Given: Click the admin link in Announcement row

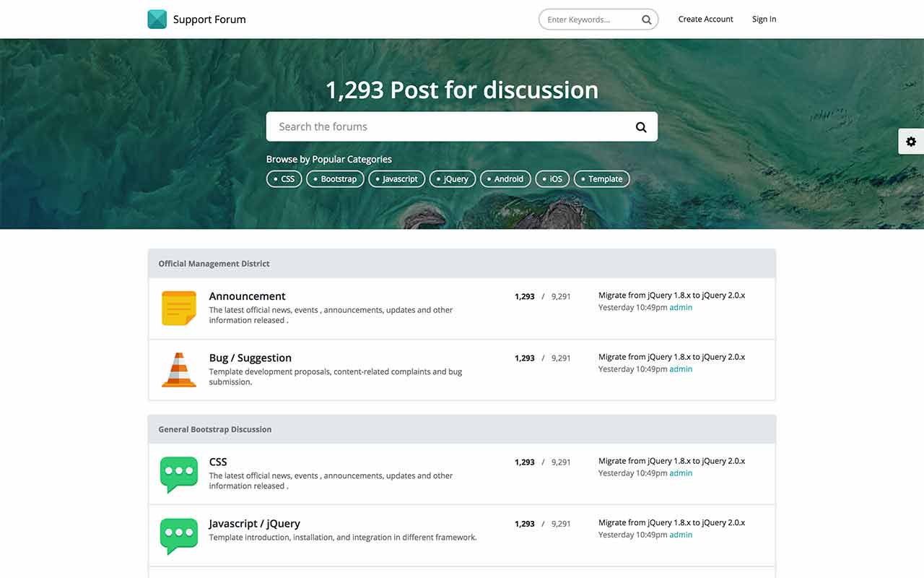Looking at the screenshot, I should tap(681, 308).
